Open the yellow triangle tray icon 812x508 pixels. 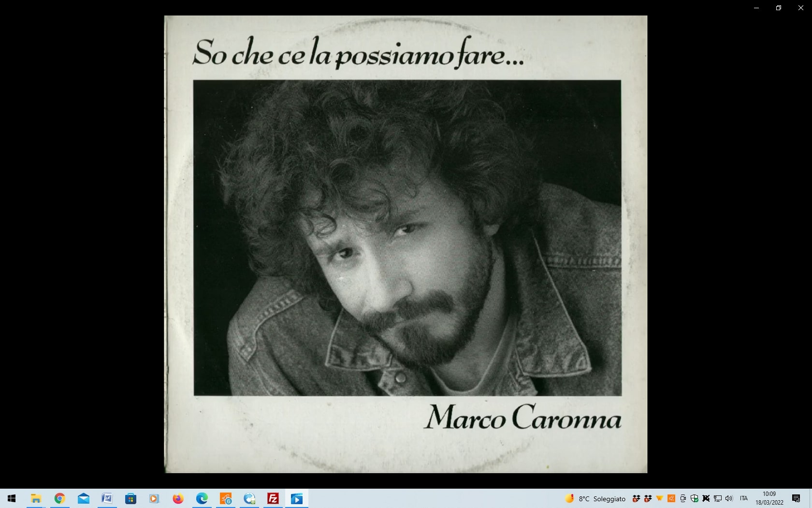point(659,498)
